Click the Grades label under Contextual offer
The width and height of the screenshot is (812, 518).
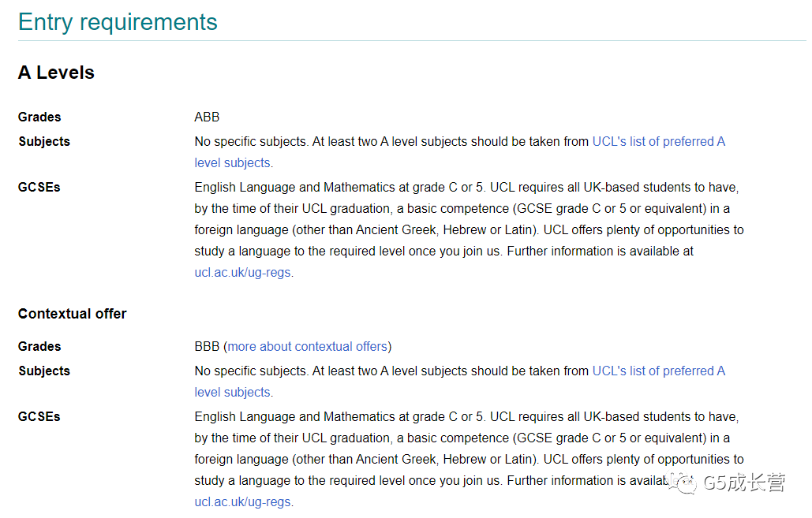coord(39,347)
